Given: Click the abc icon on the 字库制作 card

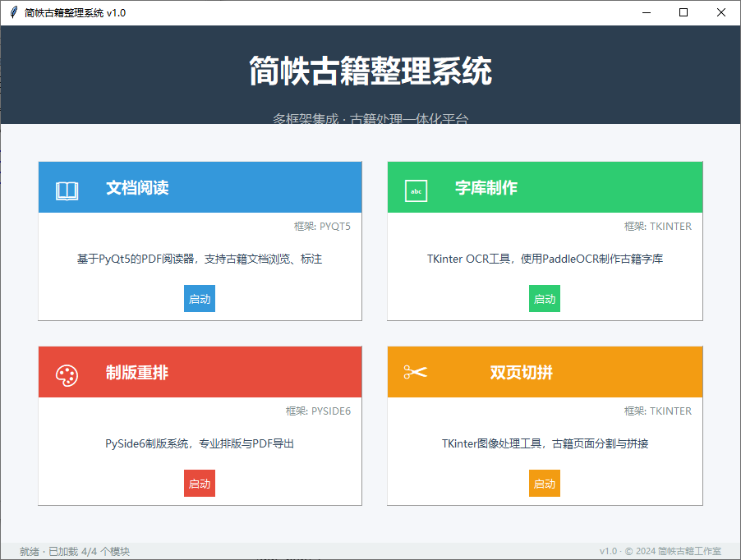Looking at the screenshot, I should coord(416,187).
